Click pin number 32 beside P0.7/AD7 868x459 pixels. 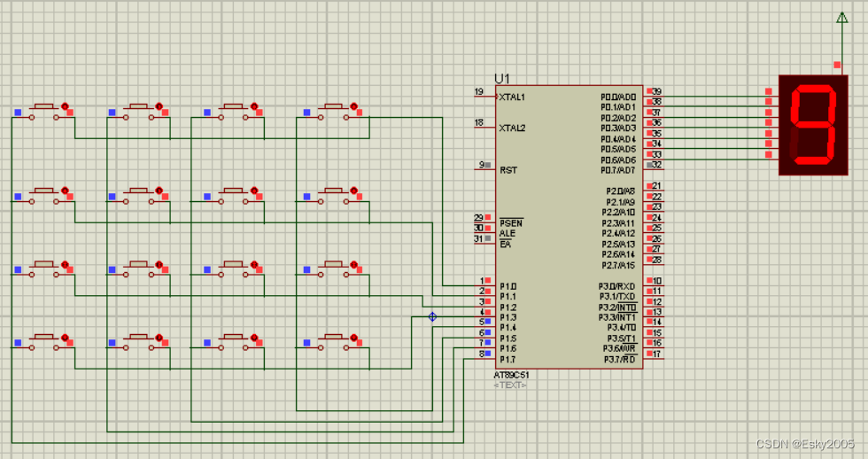click(x=656, y=165)
